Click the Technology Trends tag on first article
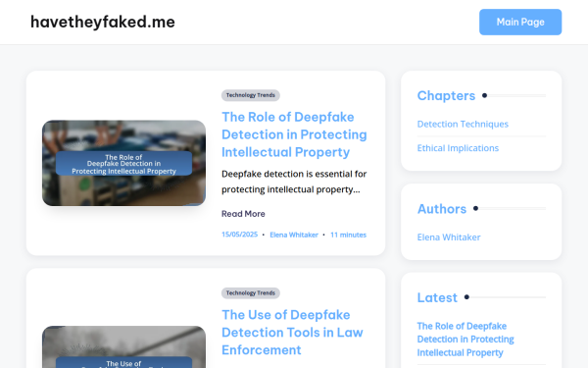This screenshot has width=588, height=368. (251, 95)
